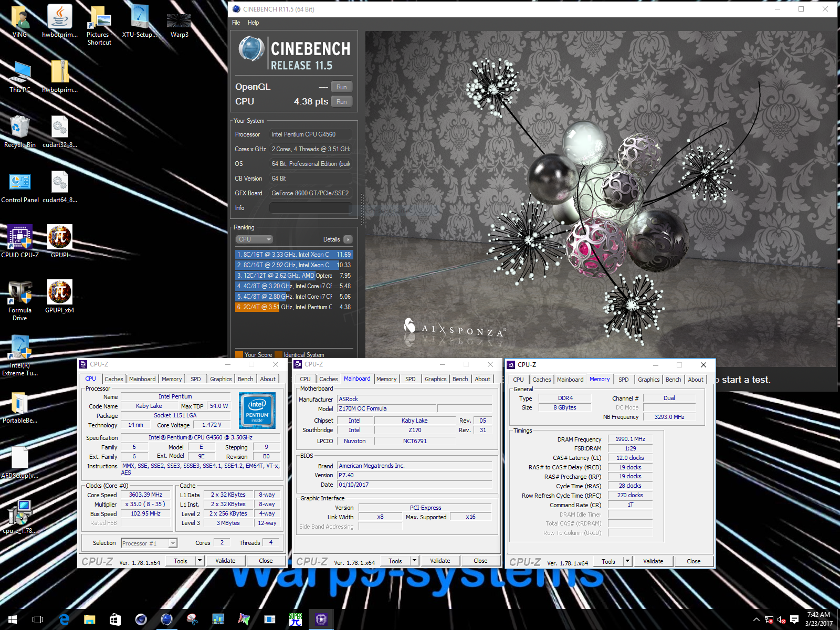Switch to Caches tab in left CPU-Z window
This screenshot has width=840, height=630.
click(x=113, y=379)
